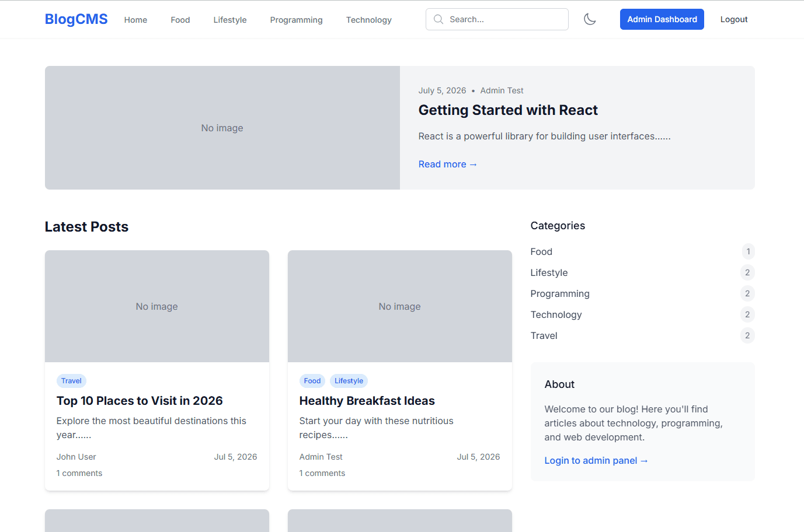Screen dimensions: 804x532
Task: Click Jul 5, 2026 on Healthy Breakfast card
Action: [478, 457]
